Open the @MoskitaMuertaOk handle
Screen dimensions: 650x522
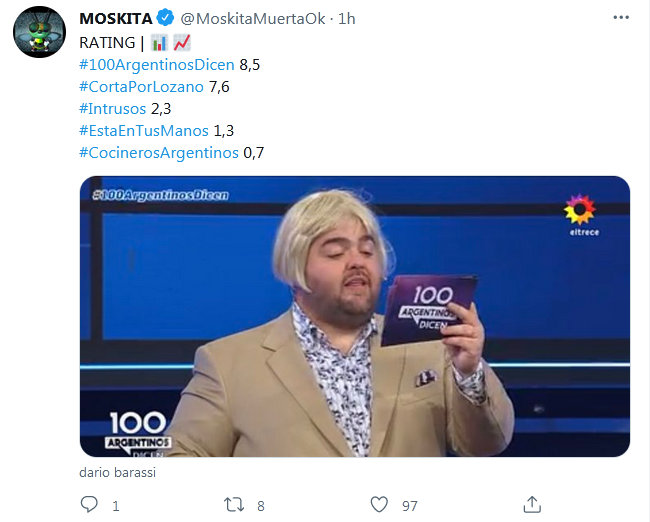pyautogui.click(x=252, y=19)
